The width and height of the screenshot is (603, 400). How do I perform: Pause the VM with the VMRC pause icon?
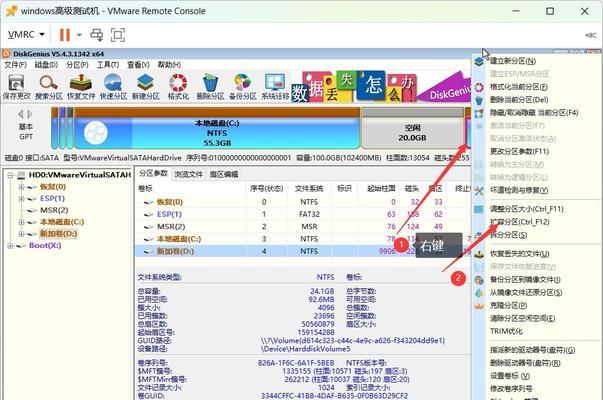65,35
